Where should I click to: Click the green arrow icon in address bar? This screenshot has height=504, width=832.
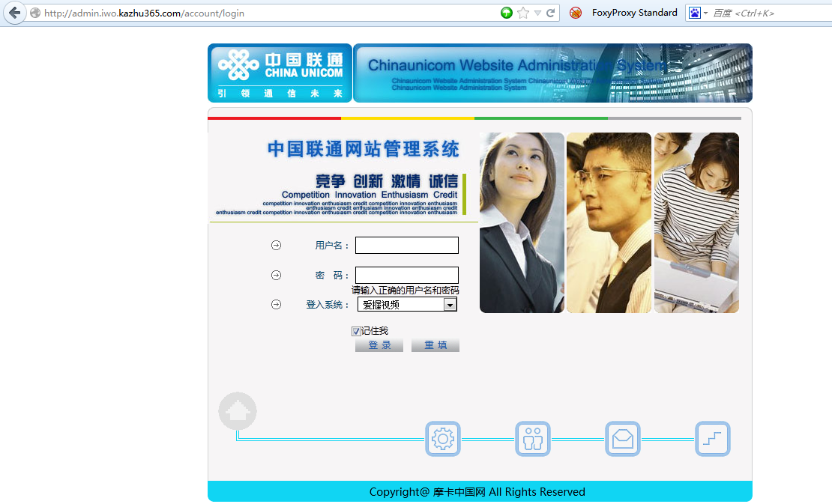click(x=507, y=13)
